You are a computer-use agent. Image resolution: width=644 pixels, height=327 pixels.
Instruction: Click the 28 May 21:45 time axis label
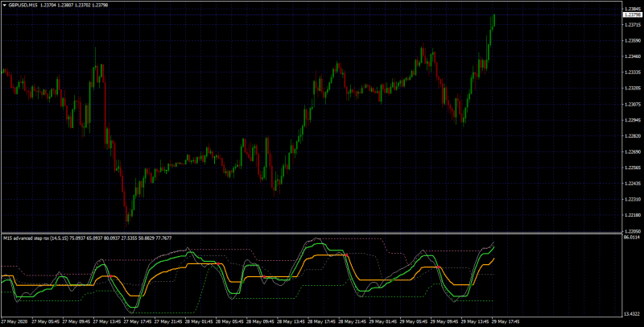[x=353, y=321]
